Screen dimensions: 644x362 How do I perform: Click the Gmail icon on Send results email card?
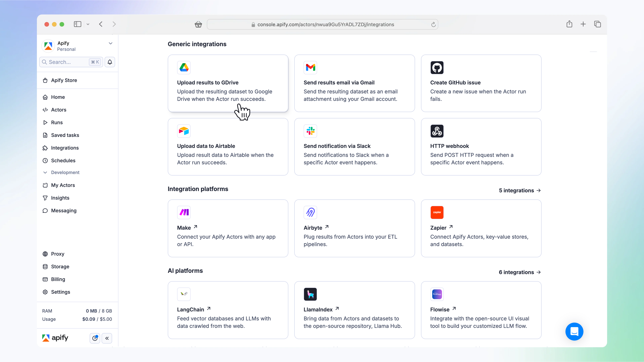[x=310, y=67]
